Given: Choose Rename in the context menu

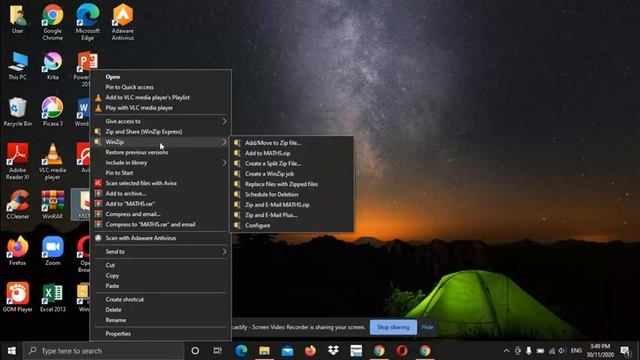Looking at the screenshot, I should (x=161, y=320).
